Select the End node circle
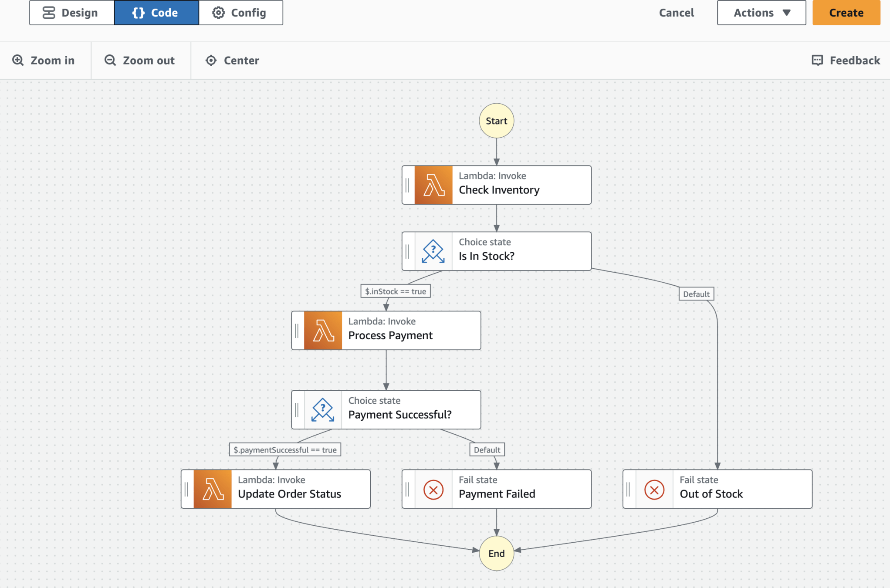This screenshot has width=890, height=588. [x=496, y=553]
